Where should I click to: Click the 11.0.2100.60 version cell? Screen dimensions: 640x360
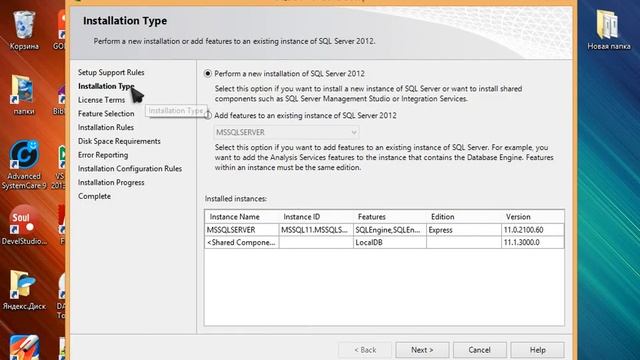(533, 230)
